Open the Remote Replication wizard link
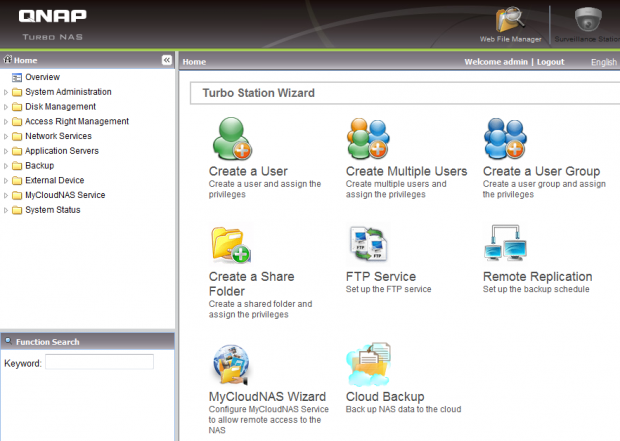 click(537, 276)
